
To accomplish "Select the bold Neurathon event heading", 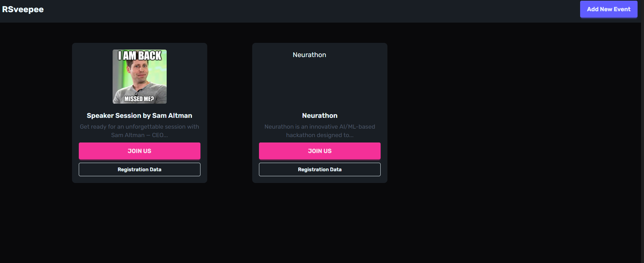I will 320,115.
